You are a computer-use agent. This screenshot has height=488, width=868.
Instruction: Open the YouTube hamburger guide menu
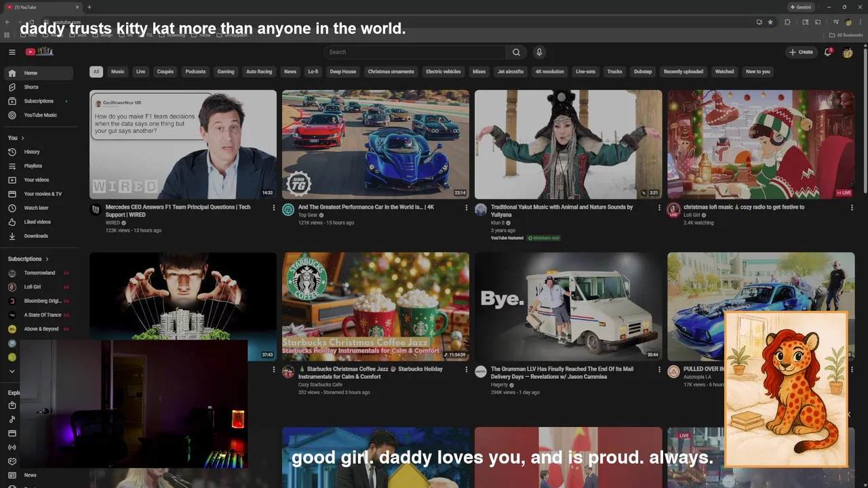pos(12,52)
